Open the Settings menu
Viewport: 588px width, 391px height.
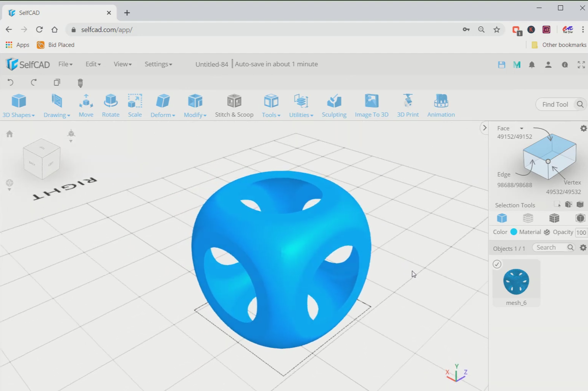click(158, 64)
